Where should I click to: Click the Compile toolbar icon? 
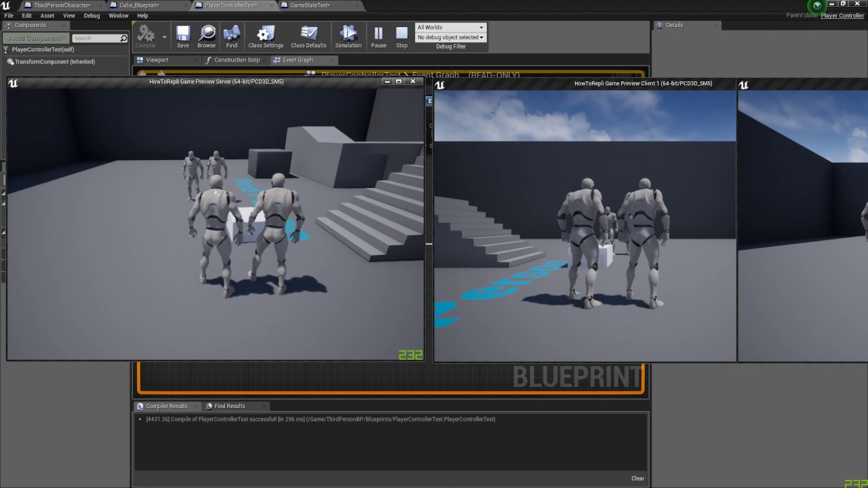146,36
